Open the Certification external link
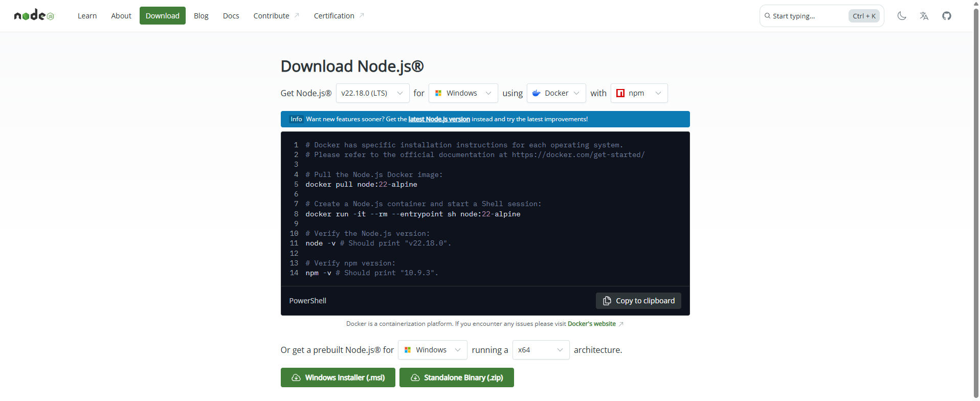Viewport: 980px width, 401px height. point(339,16)
